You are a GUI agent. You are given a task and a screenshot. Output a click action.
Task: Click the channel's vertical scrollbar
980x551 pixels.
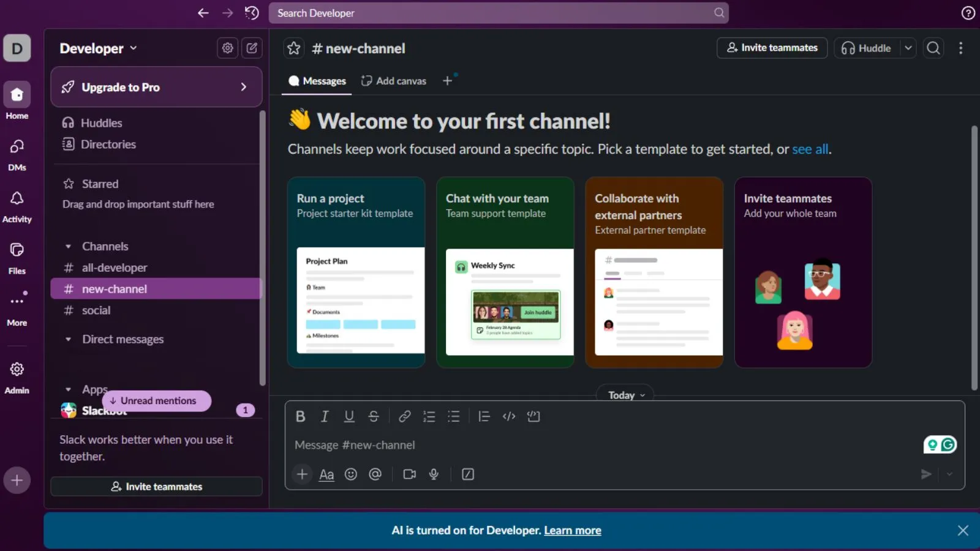pos(974,257)
